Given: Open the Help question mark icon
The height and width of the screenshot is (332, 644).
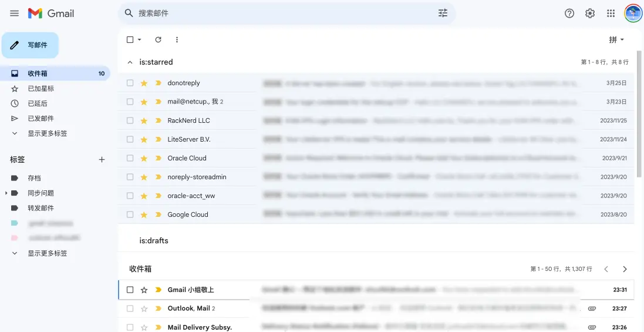Looking at the screenshot, I should [569, 13].
